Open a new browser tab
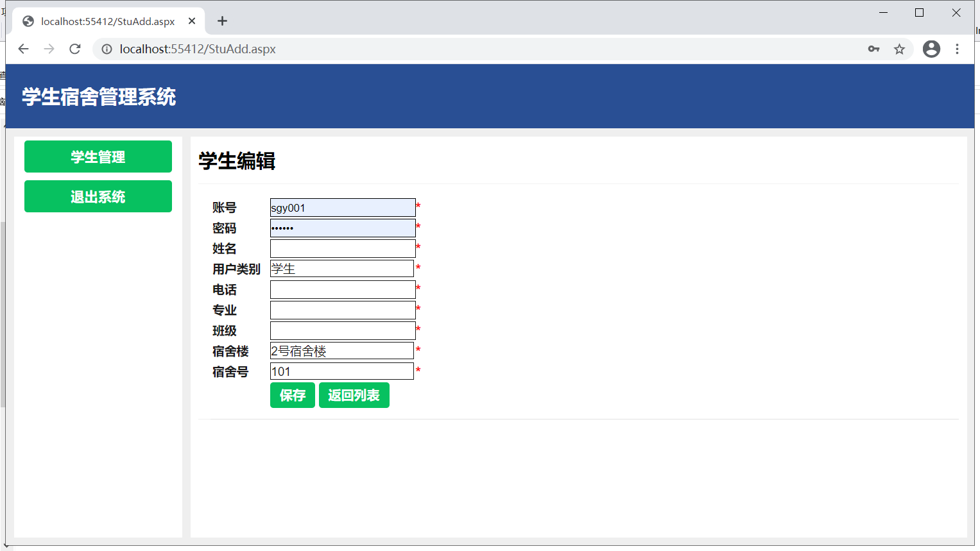 tap(222, 21)
